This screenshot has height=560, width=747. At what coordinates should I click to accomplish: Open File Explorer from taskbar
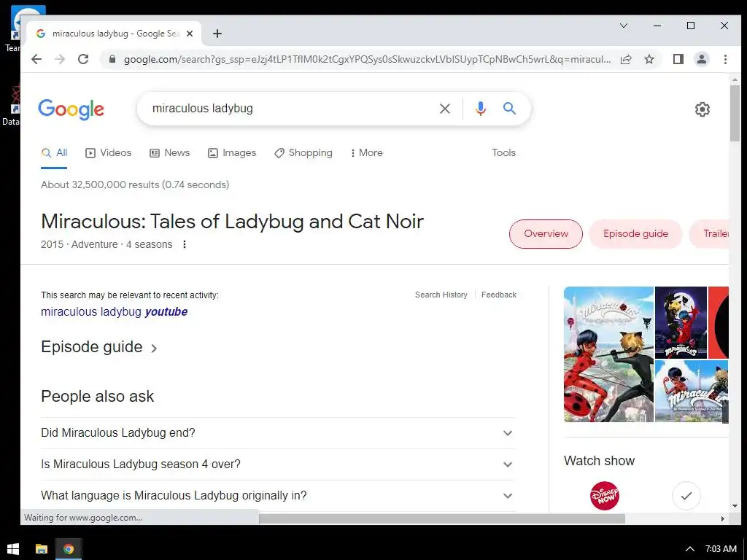coord(42,549)
